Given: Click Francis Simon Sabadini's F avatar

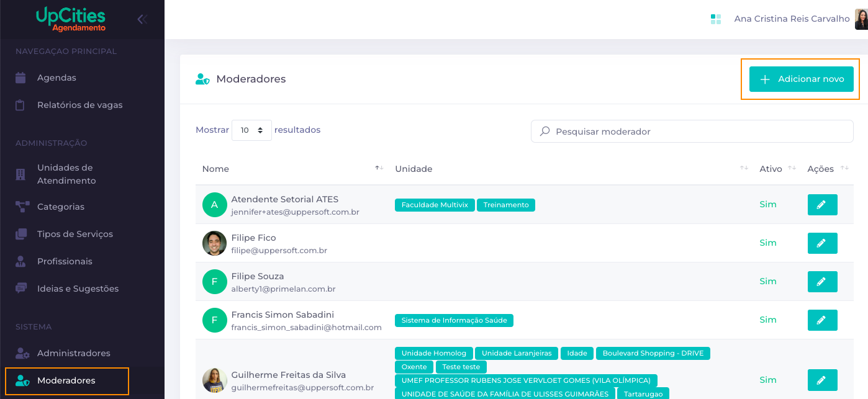Looking at the screenshot, I should click(x=215, y=320).
